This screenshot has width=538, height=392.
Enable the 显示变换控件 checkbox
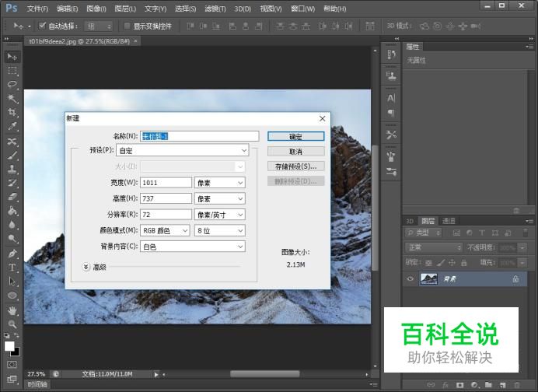coord(128,26)
